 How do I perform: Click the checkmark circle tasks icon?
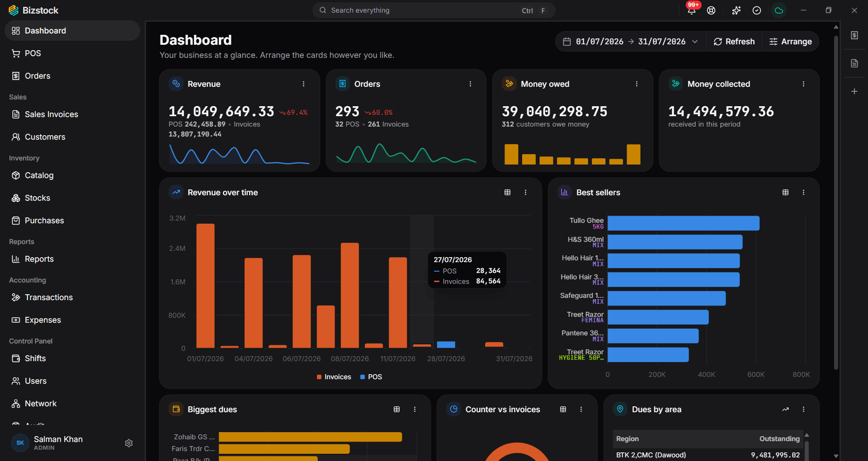[x=757, y=10]
